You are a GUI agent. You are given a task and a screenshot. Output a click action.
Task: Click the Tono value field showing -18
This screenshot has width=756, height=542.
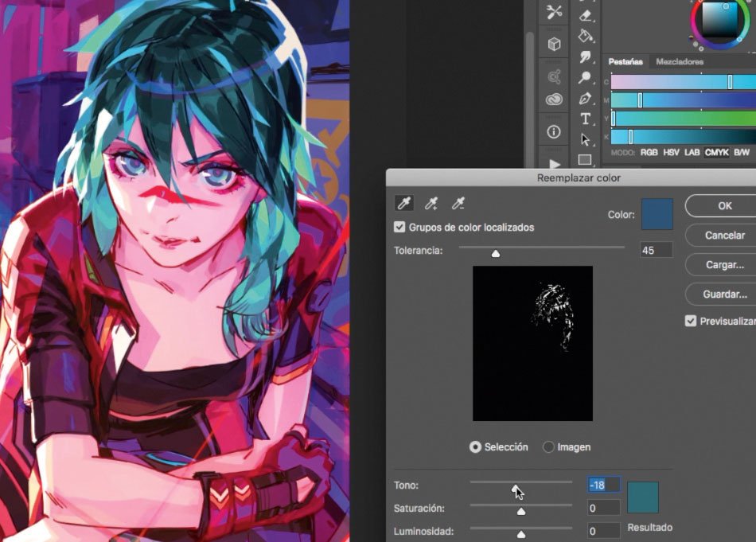point(604,485)
